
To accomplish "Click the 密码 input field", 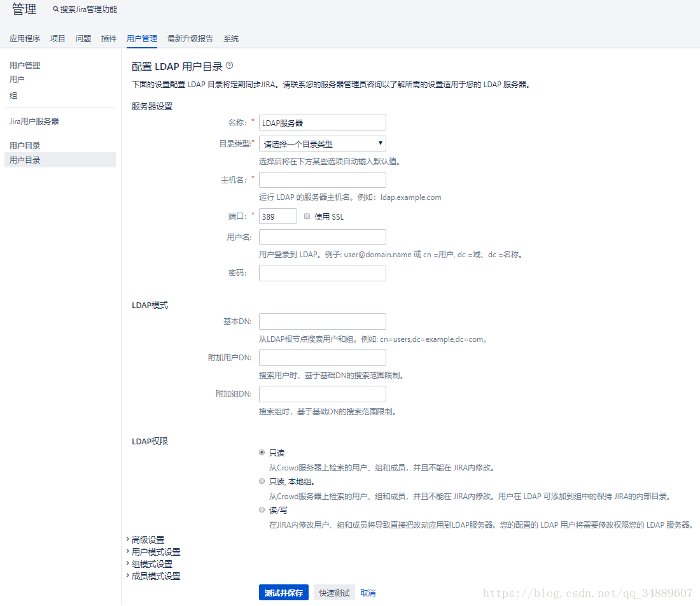I will [x=323, y=273].
